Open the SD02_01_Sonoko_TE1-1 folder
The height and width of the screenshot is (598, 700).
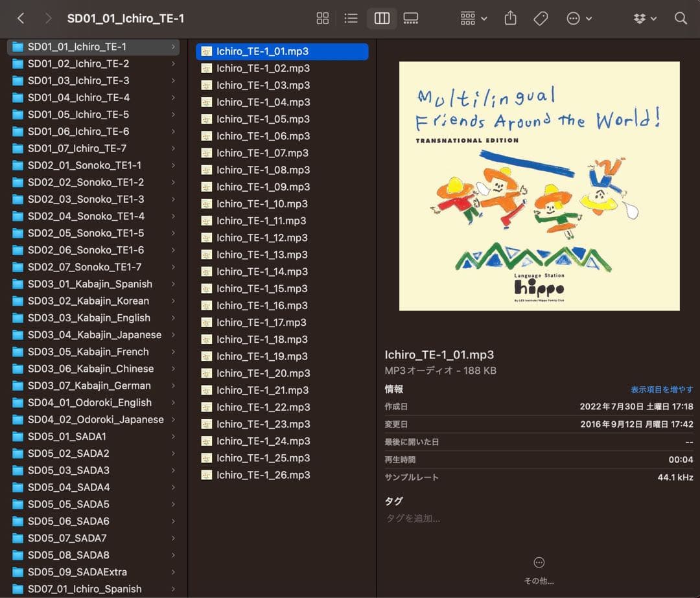click(84, 165)
